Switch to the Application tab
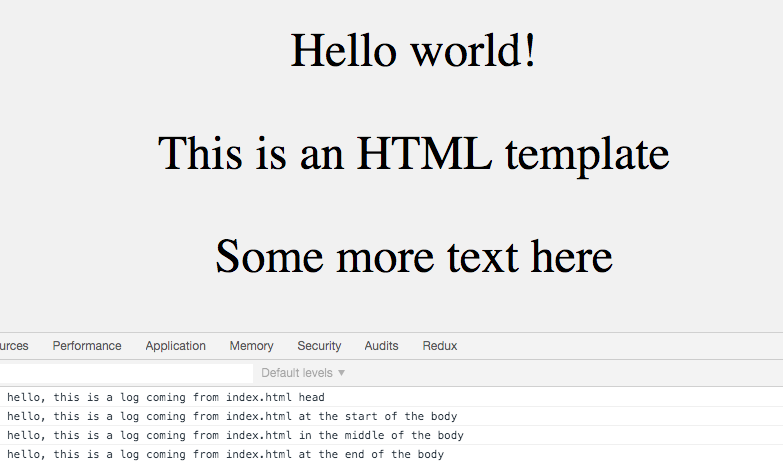Viewport: 783px width, 461px height. [x=175, y=346]
